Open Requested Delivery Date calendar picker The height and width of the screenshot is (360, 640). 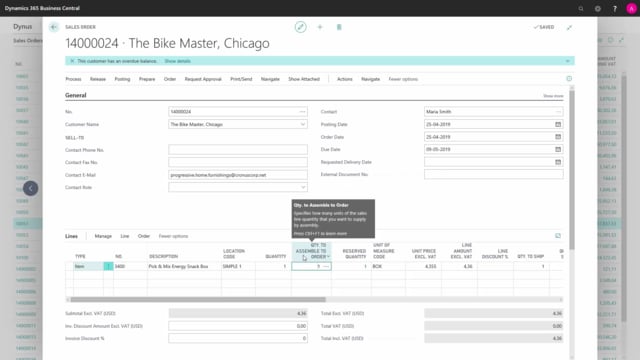[x=558, y=162]
